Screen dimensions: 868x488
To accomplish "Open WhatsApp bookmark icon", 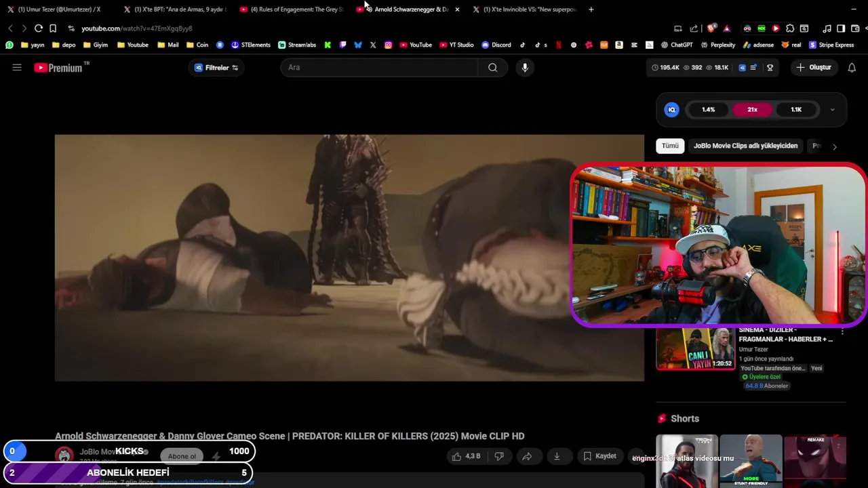I will 9,45.
